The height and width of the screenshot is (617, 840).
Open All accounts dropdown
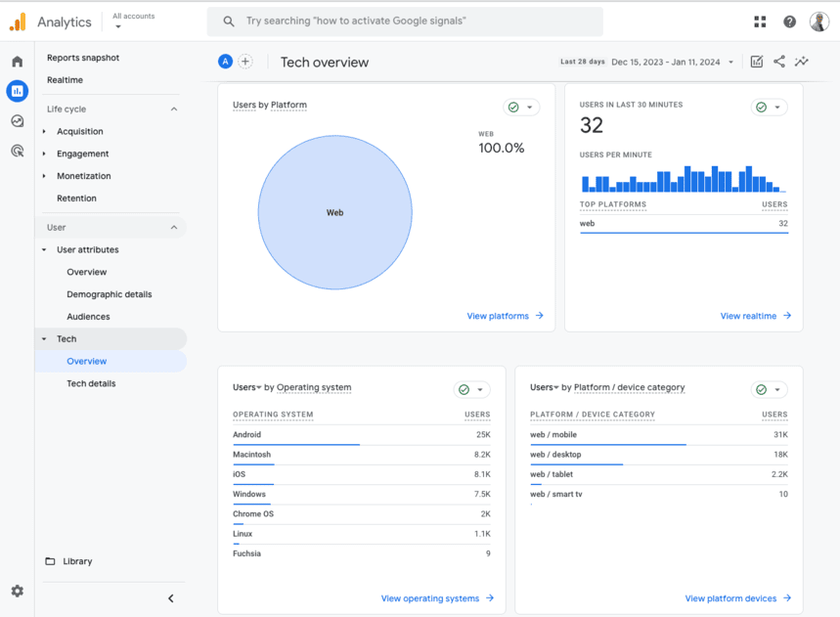pyautogui.click(x=133, y=21)
